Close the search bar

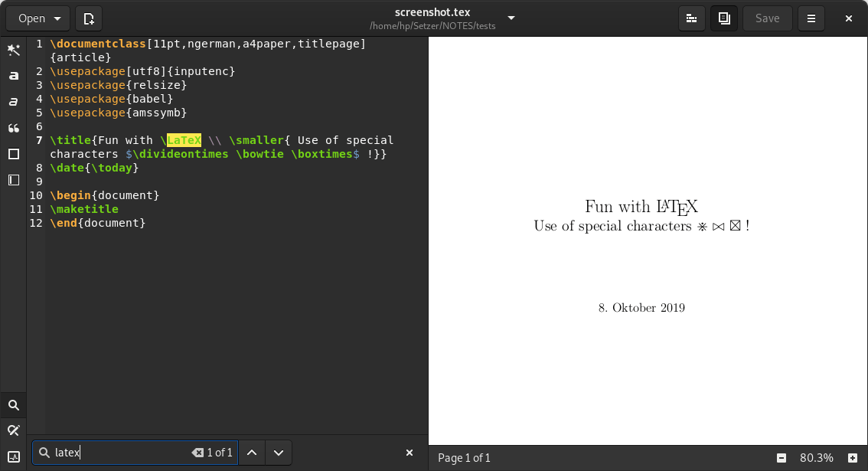point(410,453)
